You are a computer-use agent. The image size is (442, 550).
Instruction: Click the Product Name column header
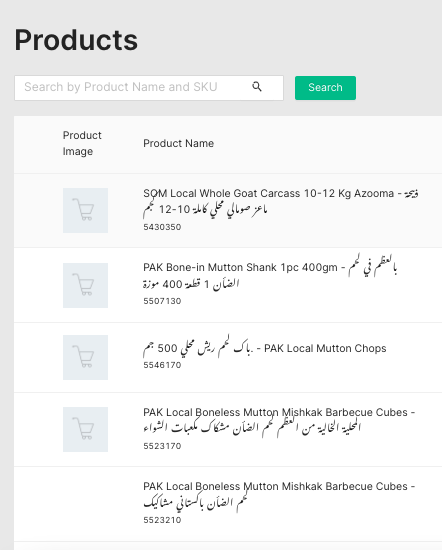(179, 143)
